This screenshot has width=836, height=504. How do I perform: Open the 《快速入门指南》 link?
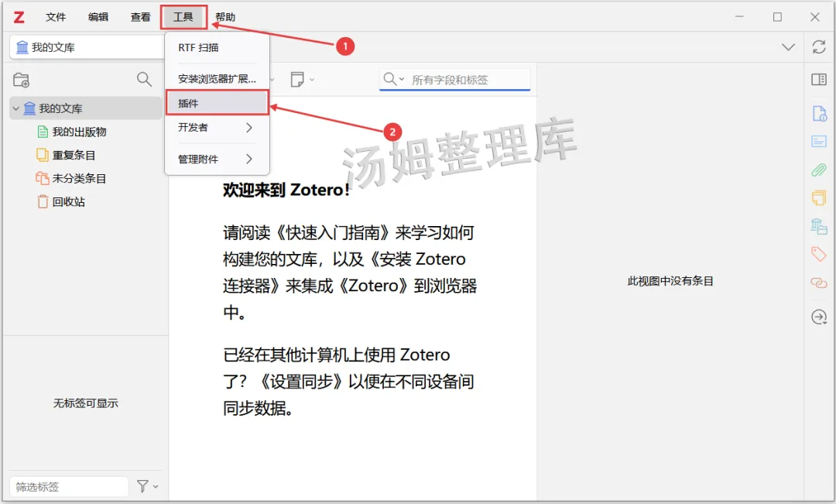(x=333, y=232)
